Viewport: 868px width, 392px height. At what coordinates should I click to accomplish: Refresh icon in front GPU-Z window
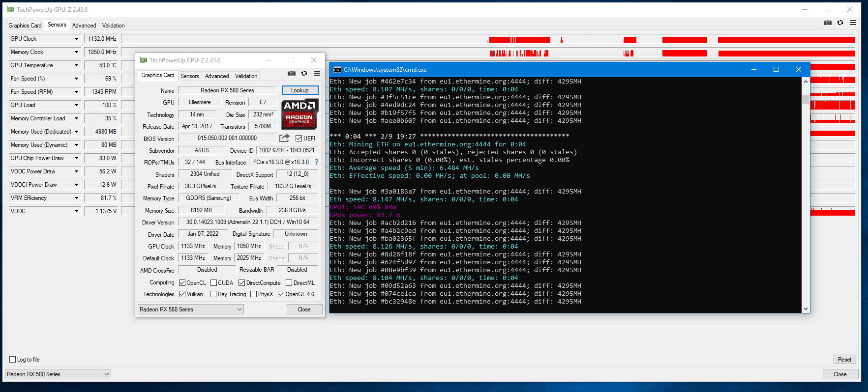pyautogui.click(x=304, y=73)
